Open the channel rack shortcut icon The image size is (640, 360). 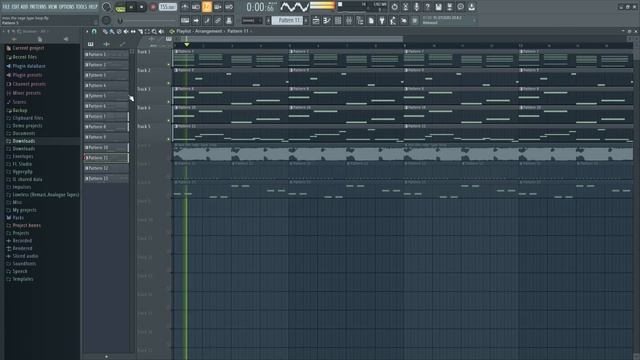338,20
